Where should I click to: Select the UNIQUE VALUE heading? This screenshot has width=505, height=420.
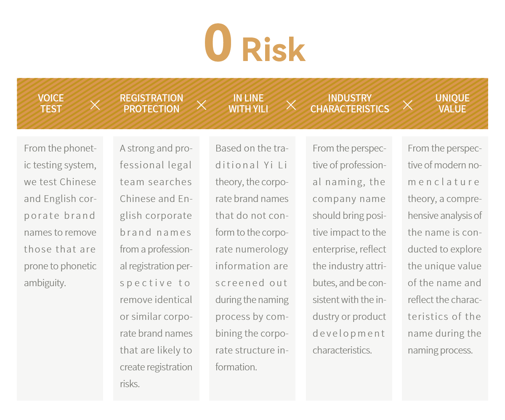(452, 104)
